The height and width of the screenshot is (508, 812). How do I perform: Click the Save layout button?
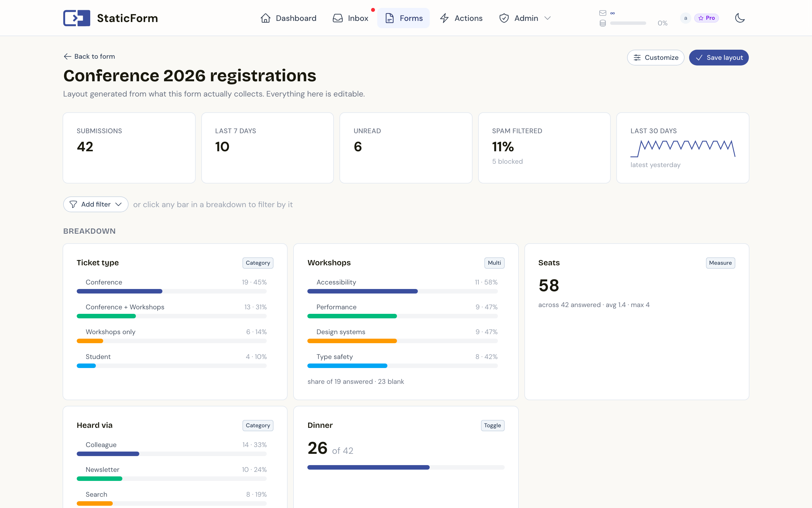[719, 58]
